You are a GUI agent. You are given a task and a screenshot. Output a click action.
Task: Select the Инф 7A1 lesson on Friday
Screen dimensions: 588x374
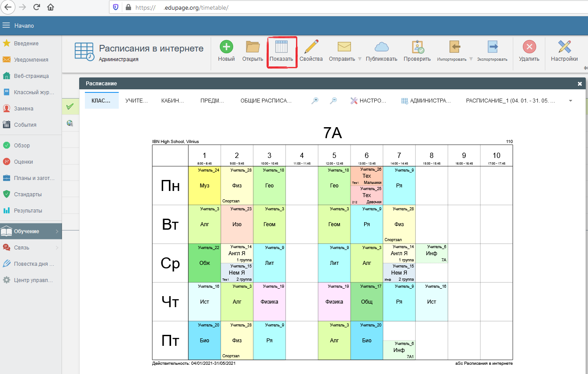pos(399,350)
